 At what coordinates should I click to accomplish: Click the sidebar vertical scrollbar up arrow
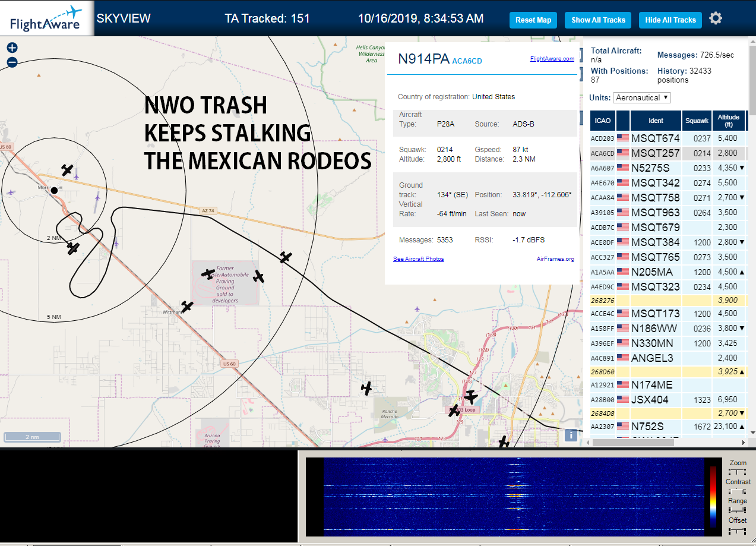coord(752,41)
